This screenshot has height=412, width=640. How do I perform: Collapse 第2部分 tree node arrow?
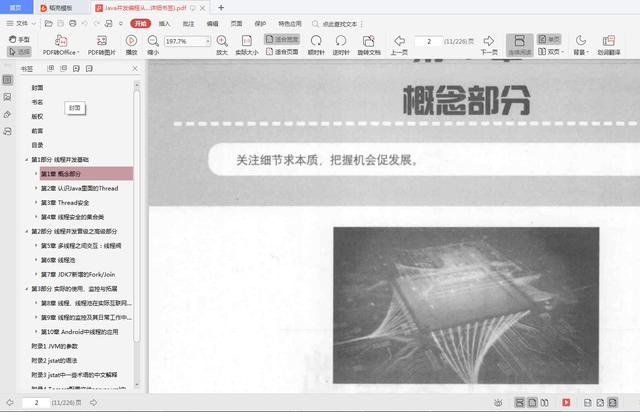[27, 232]
